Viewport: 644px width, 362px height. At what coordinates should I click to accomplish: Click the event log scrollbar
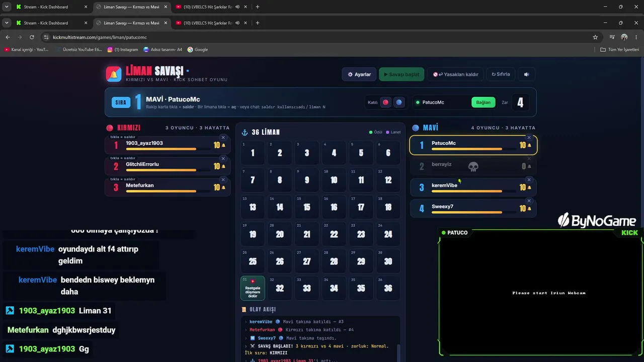coord(398,352)
